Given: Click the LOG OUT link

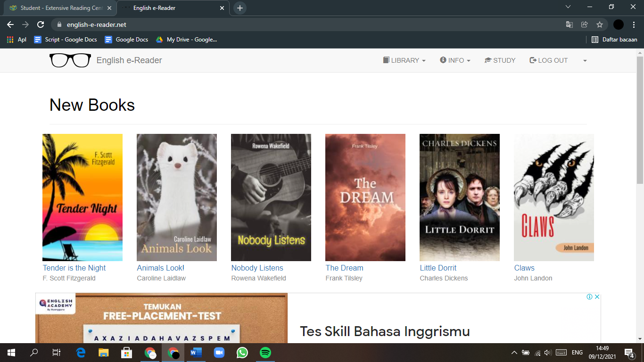Looking at the screenshot, I should point(549,60).
